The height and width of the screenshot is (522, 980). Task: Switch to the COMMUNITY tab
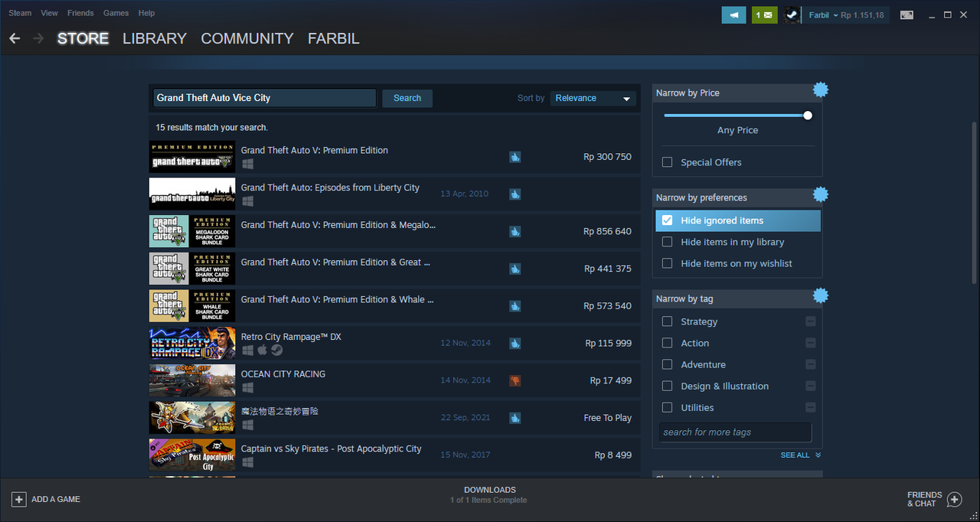tap(247, 38)
